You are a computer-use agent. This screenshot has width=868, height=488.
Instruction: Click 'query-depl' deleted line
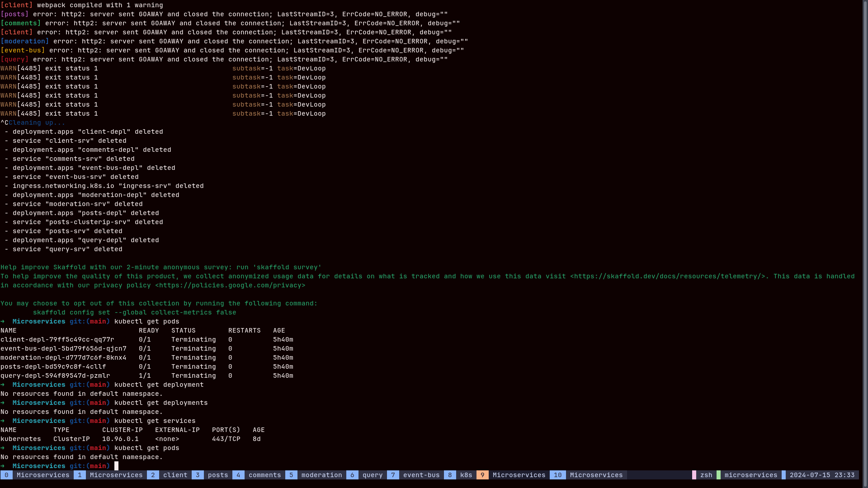82,240
